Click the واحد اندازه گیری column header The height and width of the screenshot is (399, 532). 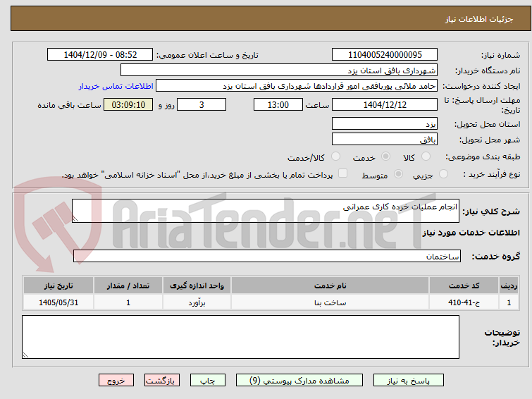[197, 286]
